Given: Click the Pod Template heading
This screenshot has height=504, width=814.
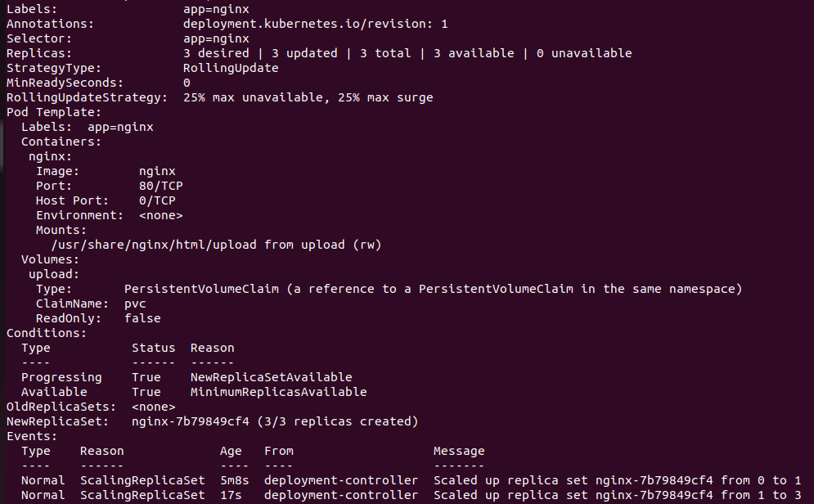Looking at the screenshot, I should tap(53, 112).
